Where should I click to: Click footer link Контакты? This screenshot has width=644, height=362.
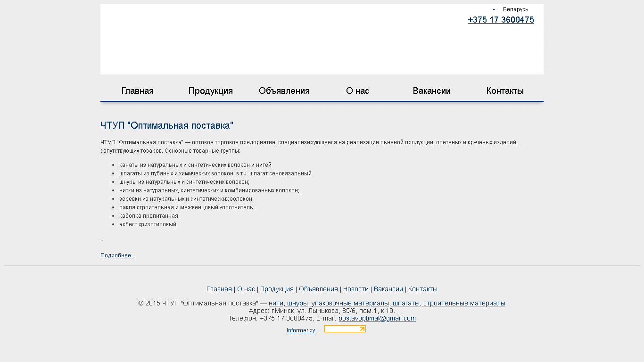coord(423,289)
